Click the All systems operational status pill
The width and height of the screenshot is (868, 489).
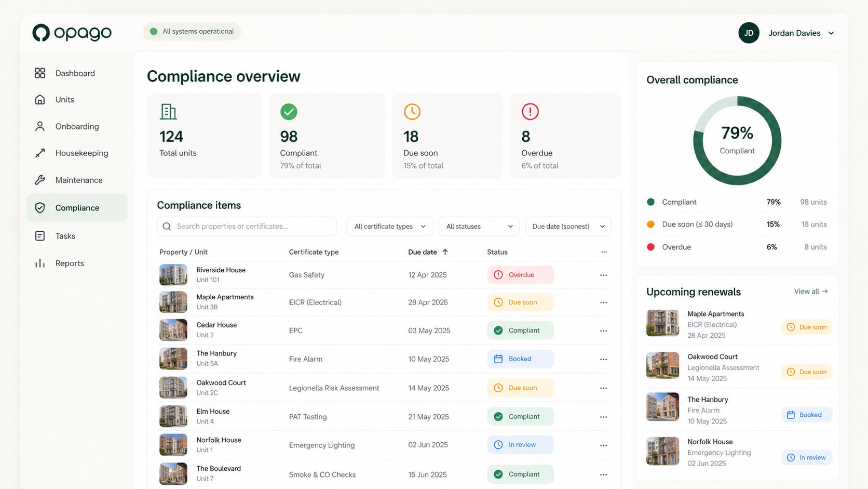tap(192, 31)
